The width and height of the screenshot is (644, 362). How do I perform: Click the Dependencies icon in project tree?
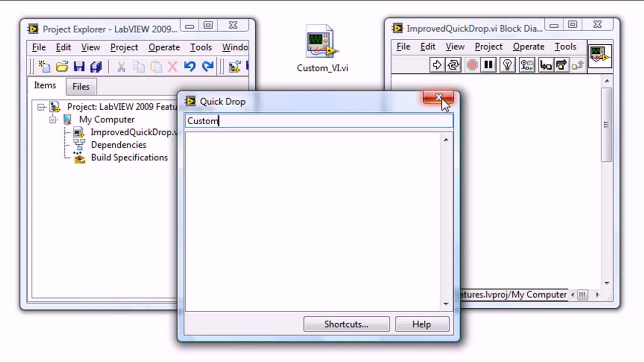[x=79, y=145]
